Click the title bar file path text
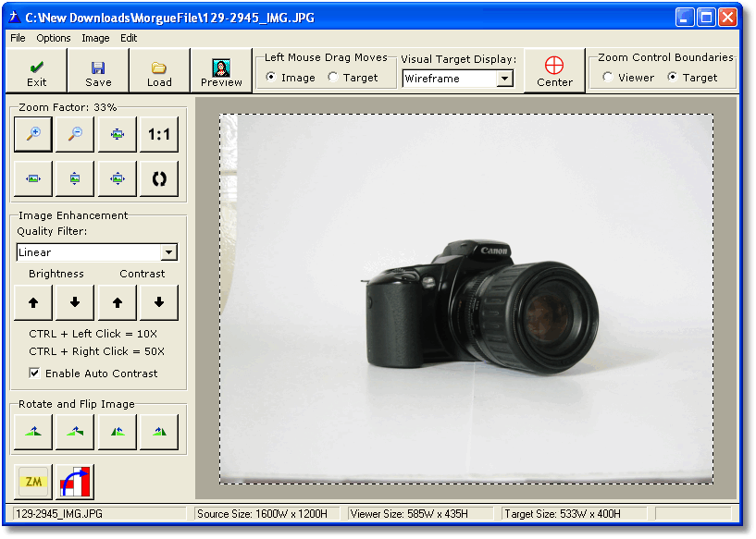The width and height of the screenshot is (756, 539). pos(169,18)
